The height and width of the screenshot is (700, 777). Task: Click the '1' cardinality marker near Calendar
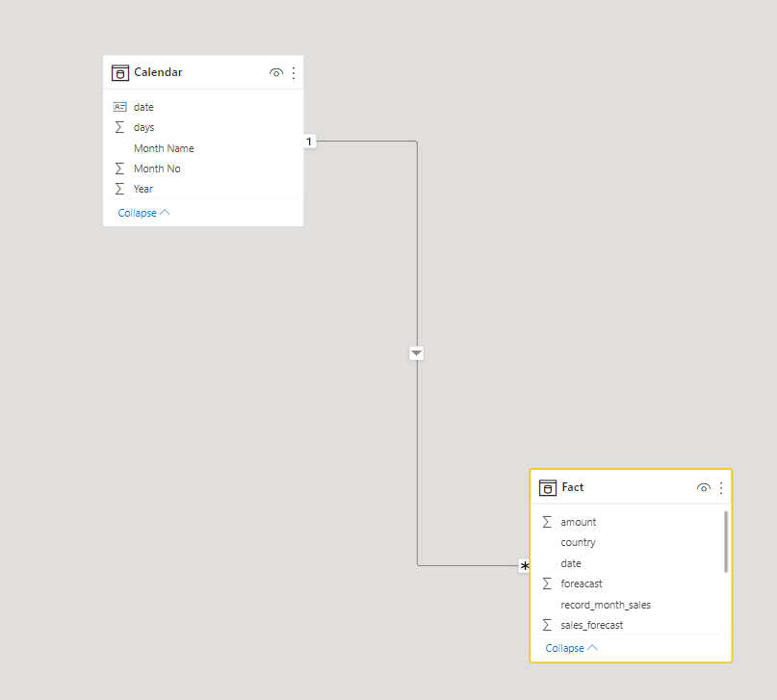click(x=309, y=142)
